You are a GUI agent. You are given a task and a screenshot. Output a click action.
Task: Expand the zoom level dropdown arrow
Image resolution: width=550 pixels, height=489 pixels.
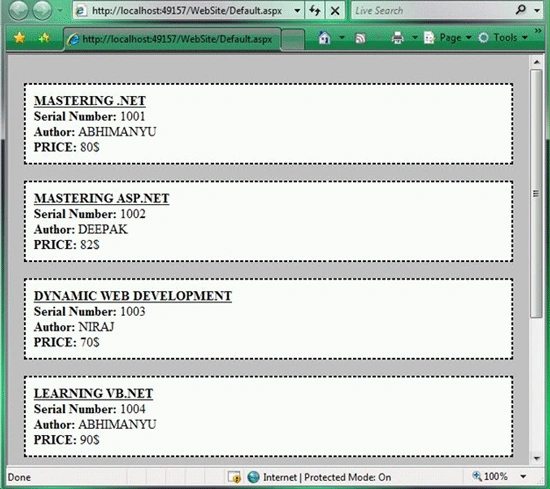coord(523,477)
